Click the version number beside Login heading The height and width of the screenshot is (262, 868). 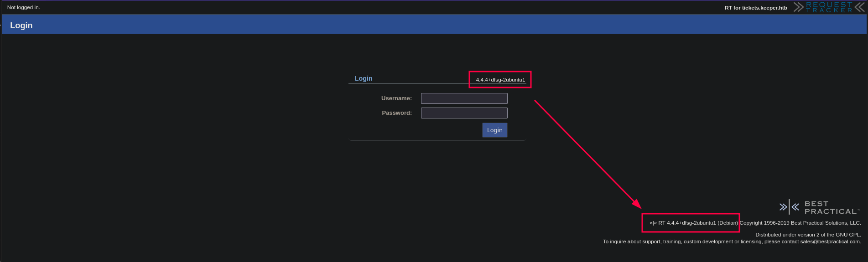(x=500, y=80)
